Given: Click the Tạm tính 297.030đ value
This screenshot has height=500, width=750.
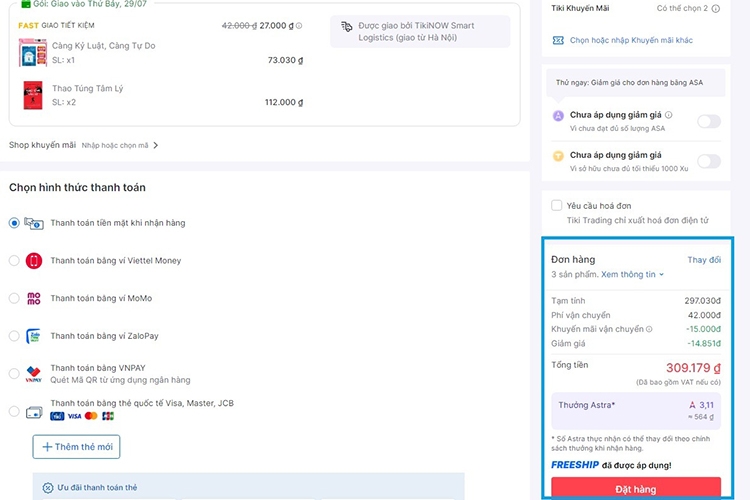Looking at the screenshot, I should (702, 300).
